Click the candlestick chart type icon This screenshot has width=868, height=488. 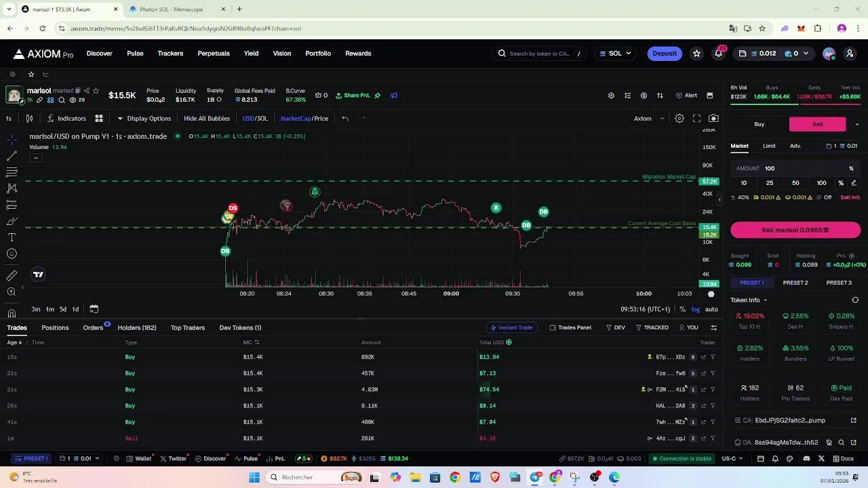(x=29, y=119)
